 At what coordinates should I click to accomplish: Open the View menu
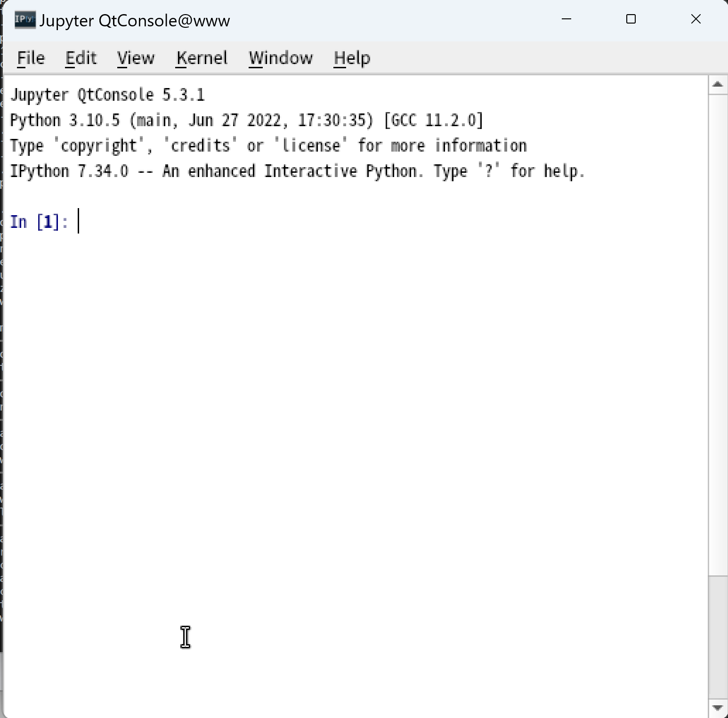[x=136, y=58]
